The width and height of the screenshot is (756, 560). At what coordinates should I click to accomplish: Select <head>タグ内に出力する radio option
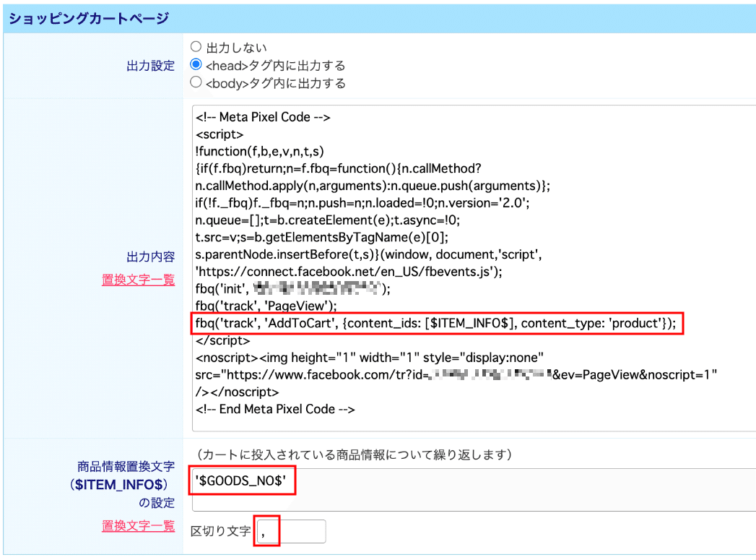pyautogui.click(x=196, y=64)
